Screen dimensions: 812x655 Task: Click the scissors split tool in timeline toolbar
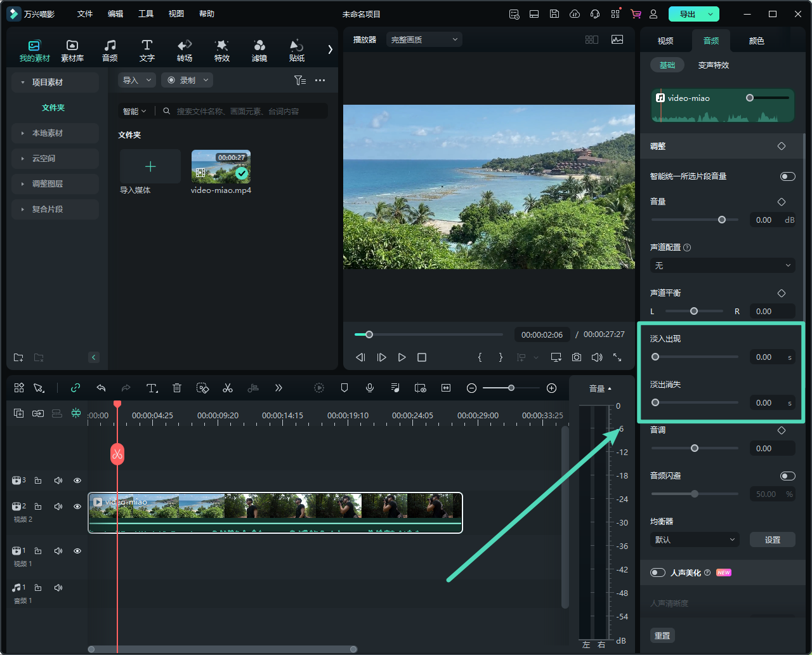(x=228, y=388)
